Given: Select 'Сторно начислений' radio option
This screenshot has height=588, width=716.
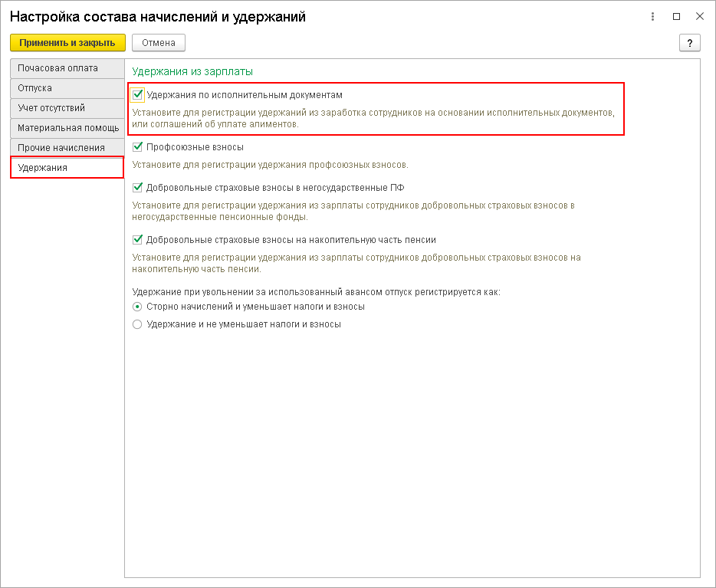Looking at the screenshot, I should (138, 307).
